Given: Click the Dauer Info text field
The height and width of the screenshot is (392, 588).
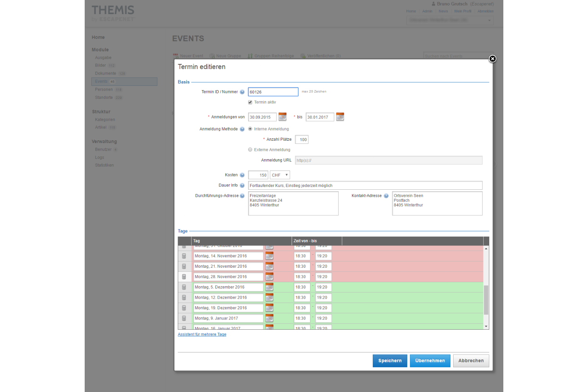Looking at the screenshot, I should pyautogui.click(x=365, y=185).
